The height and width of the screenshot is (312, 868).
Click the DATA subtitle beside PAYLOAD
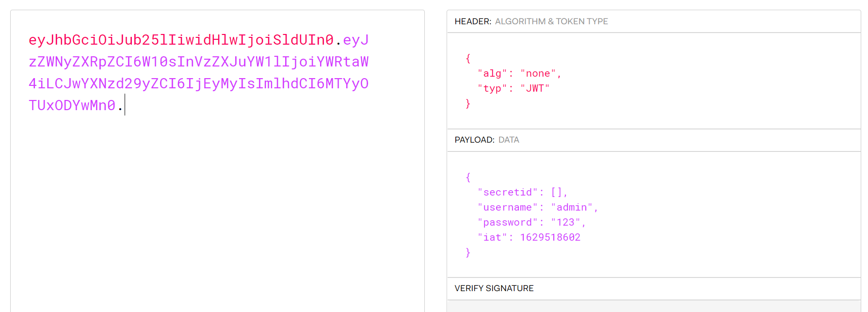[x=509, y=140]
